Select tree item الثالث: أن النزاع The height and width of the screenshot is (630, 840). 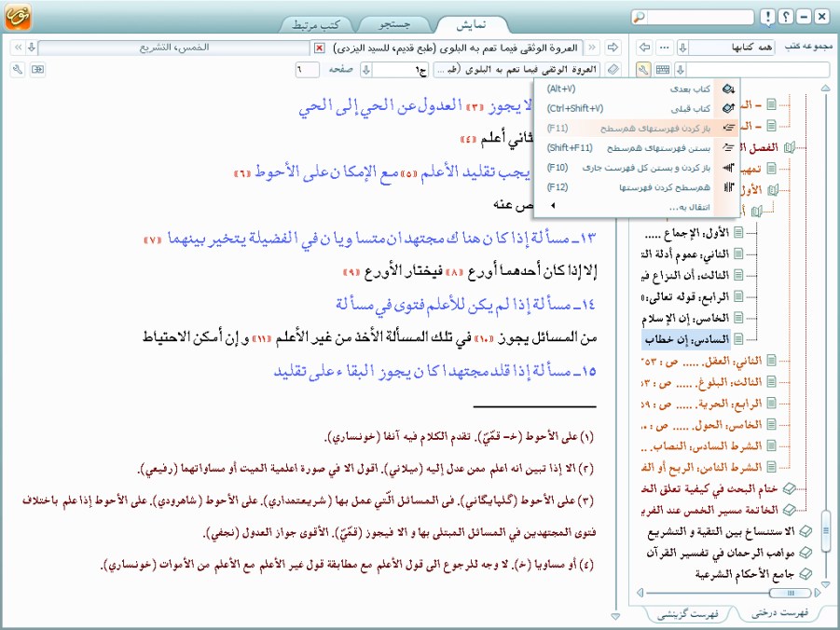685,275
